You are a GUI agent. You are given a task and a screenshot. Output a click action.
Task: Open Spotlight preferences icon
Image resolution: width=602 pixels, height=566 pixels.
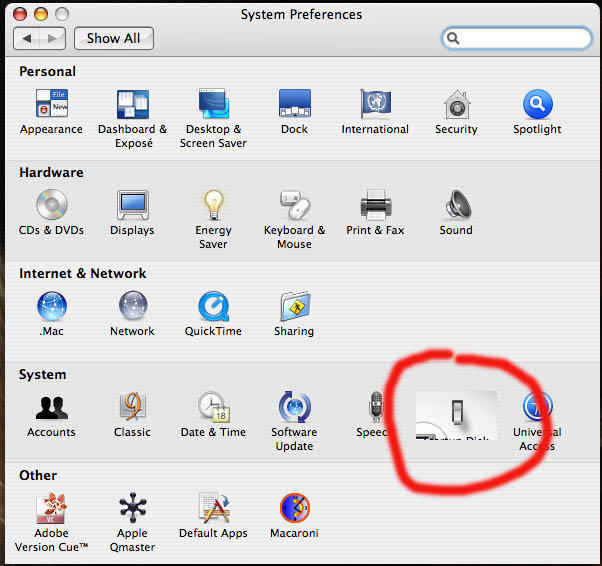click(538, 104)
